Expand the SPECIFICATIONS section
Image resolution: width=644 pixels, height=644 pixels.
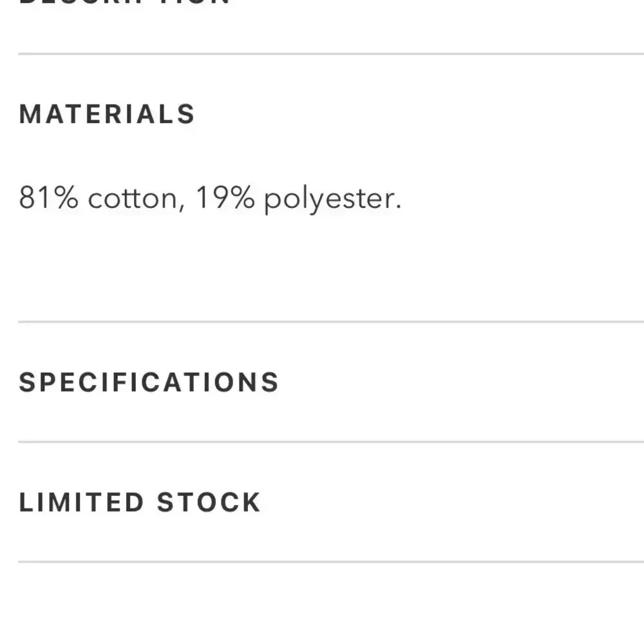click(149, 382)
